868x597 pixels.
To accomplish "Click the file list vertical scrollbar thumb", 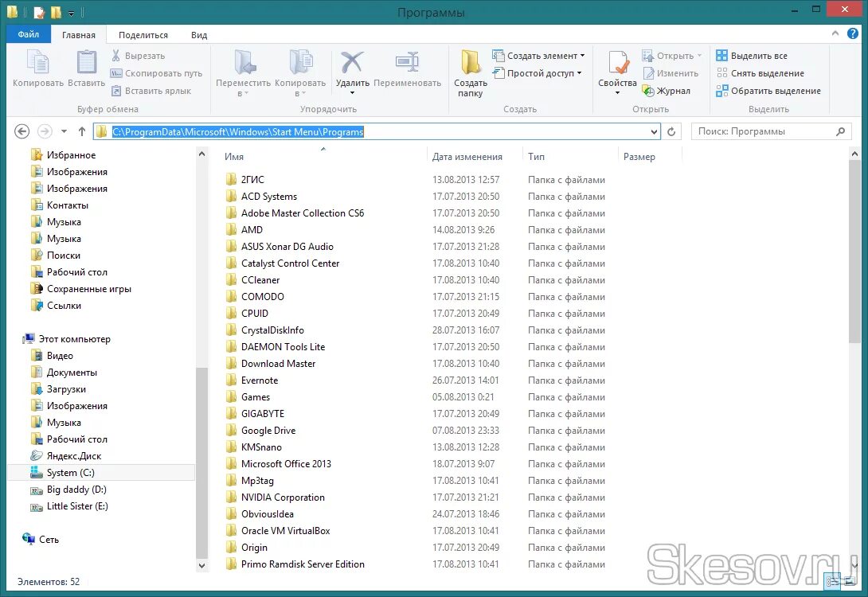I will [854, 252].
